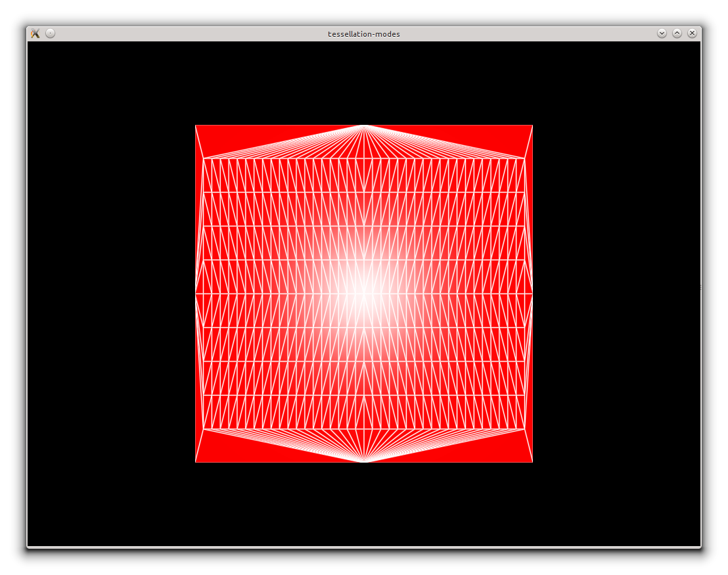
Task: Maximize the tessellation-modes window
Action: pos(677,34)
